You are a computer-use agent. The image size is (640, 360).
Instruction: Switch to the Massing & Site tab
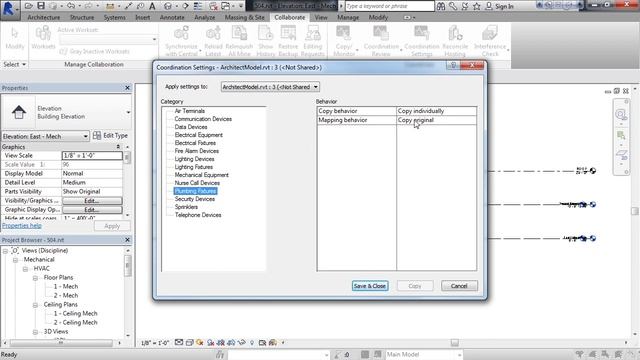tap(244, 18)
